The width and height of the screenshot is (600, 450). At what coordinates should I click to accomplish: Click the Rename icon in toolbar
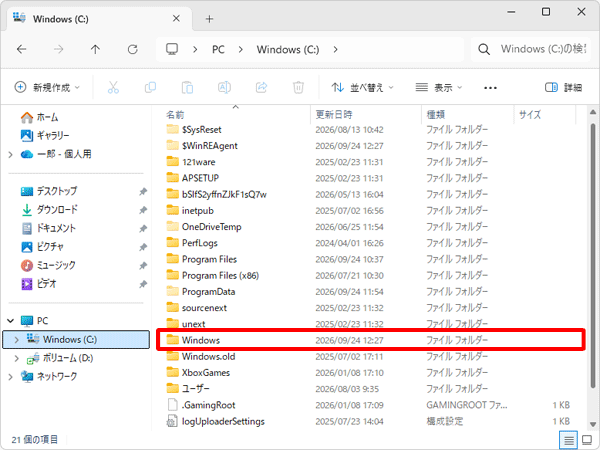click(x=224, y=88)
